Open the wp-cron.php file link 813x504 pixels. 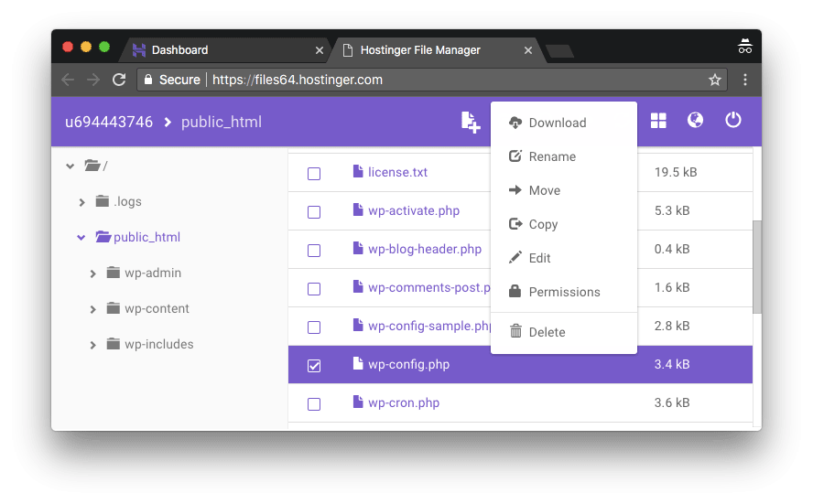(404, 403)
